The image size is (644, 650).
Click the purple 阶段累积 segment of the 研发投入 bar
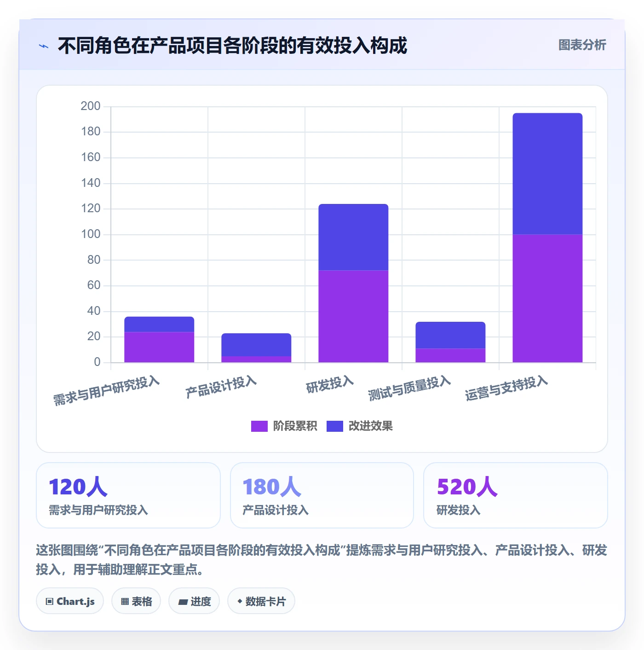coord(353,316)
